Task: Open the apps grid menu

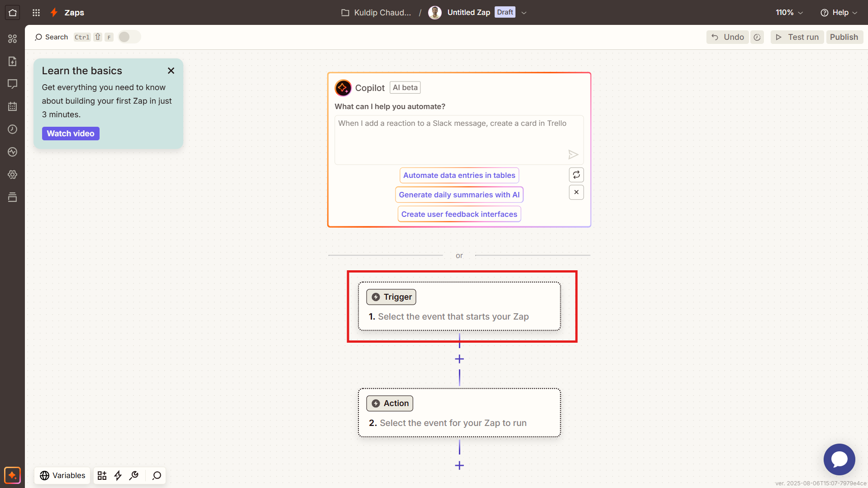Action: click(36, 12)
